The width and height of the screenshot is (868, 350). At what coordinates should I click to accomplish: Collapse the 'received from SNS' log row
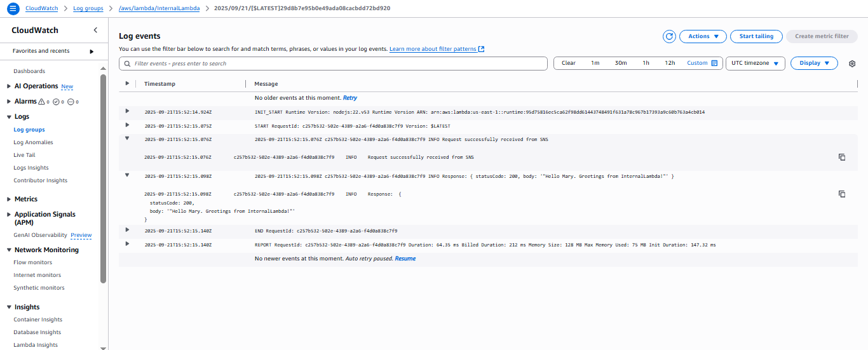pyautogui.click(x=127, y=138)
